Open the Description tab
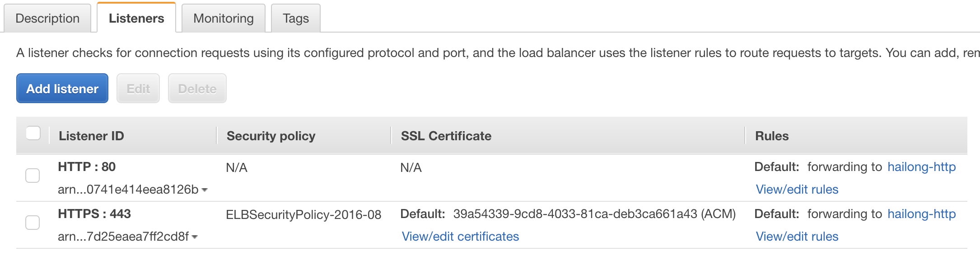The height and width of the screenshot is (266, 980). coord(47,18)
